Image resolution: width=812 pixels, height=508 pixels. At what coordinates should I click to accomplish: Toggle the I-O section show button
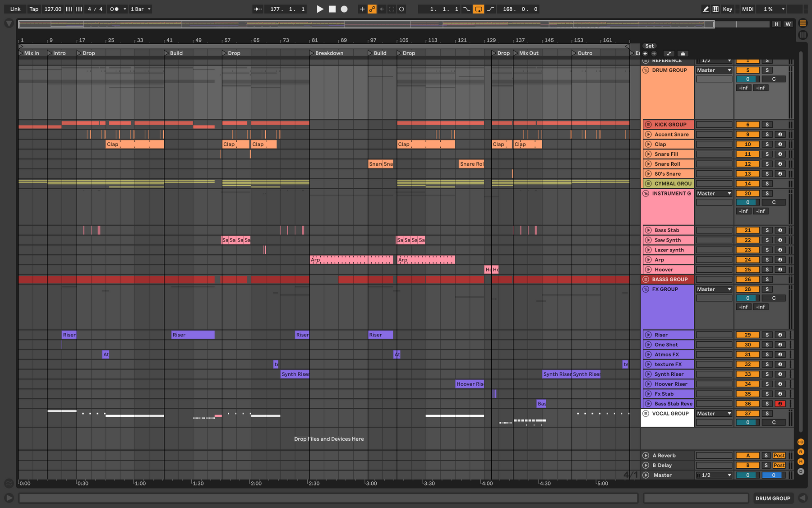pos(801,442)
